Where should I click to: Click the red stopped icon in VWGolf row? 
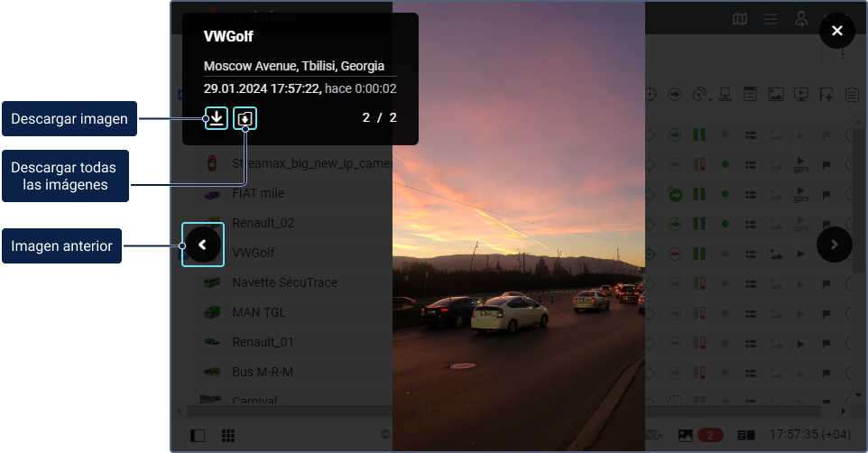click(x=675, y=254)
